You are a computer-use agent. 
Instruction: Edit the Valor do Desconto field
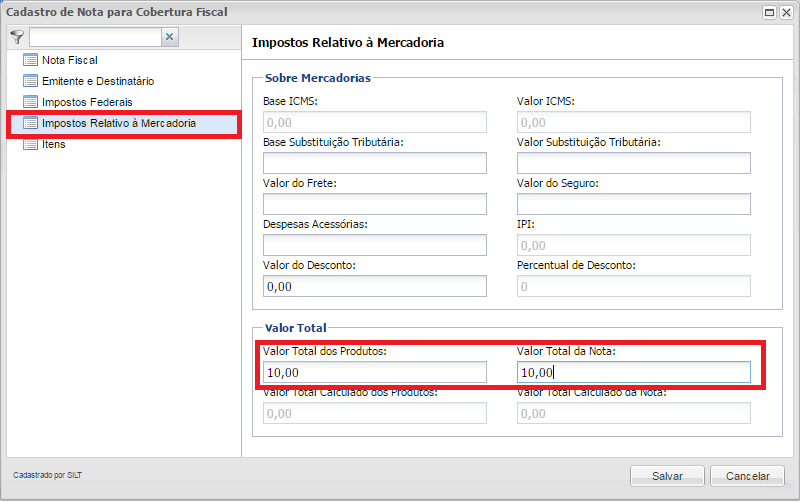pyautogui.click(x=374, y=286)
